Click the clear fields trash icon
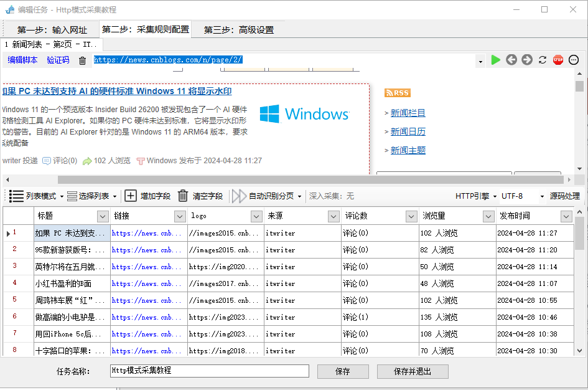The height and width of the screenshot is (390, 588). tap(183, 196)
